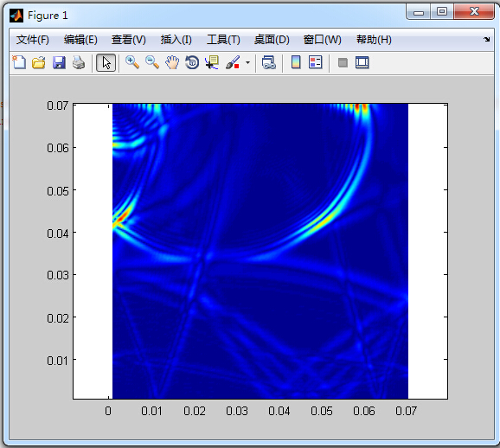Toggle the Insert Legend button
500x448 pixels.
(316, 62)
